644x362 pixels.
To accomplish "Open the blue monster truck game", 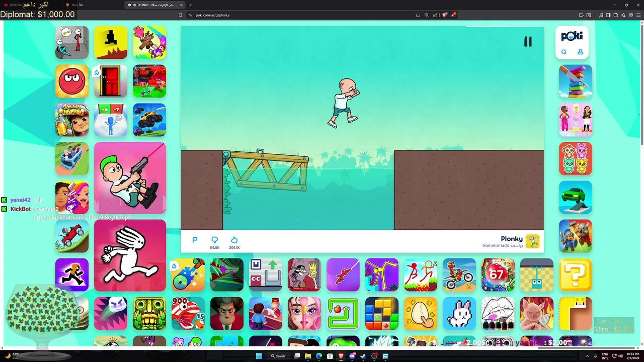I will point(149,120).
